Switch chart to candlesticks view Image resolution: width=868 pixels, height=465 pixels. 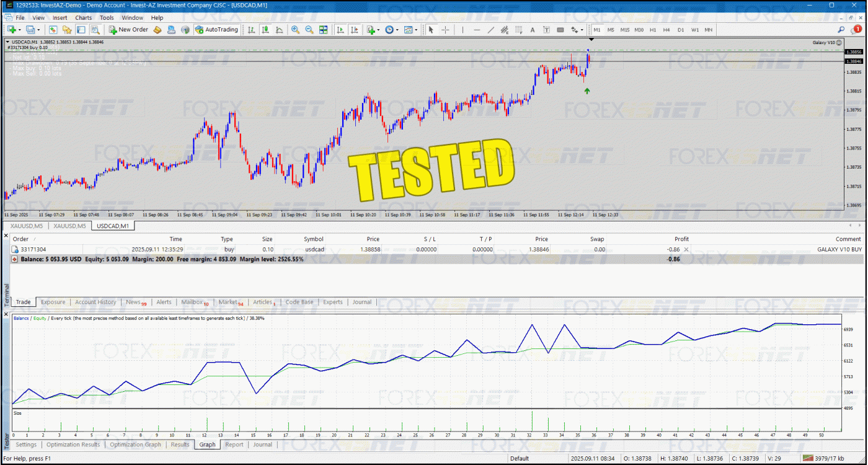coord(265,29)
